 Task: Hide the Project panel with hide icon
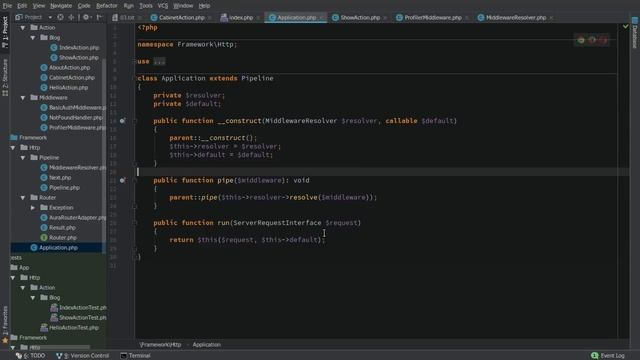coord(99,17)
